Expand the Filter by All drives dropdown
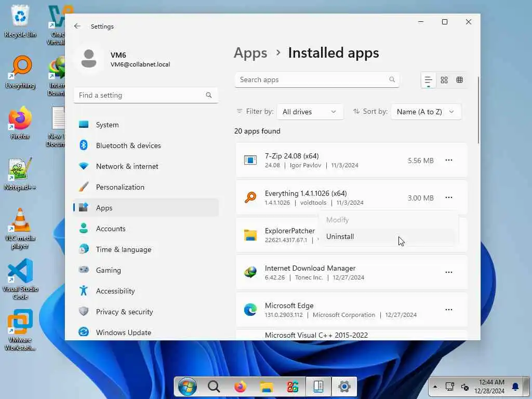This screenshot has width=532, height=399. click(x=310, y=112)
